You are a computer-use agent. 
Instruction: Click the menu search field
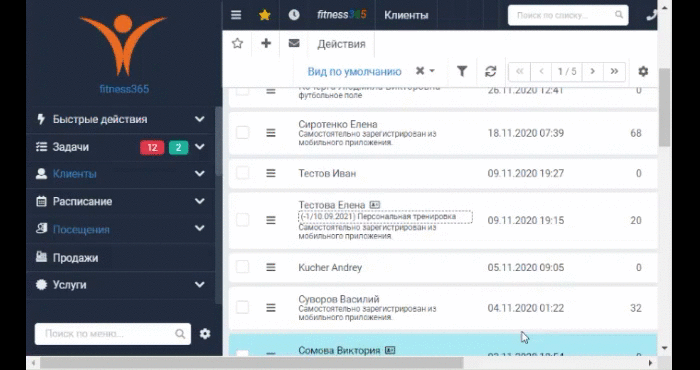click(x=112, y=334)
